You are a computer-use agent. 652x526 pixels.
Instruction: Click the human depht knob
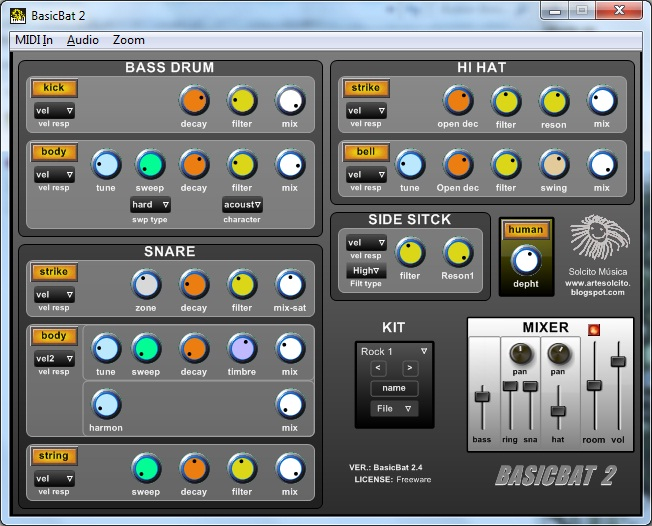point(525,261)
